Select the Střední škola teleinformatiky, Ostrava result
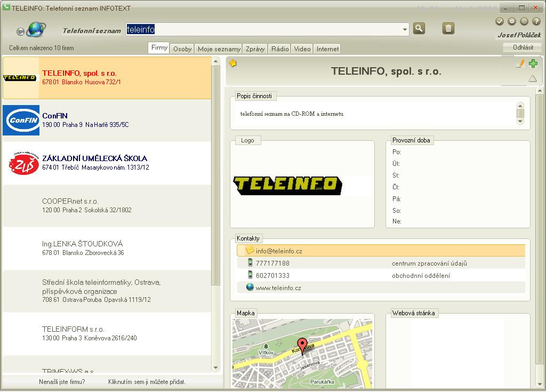Image resolution: width=546 pixels, height=392 pixels. (x=107, y=291)
